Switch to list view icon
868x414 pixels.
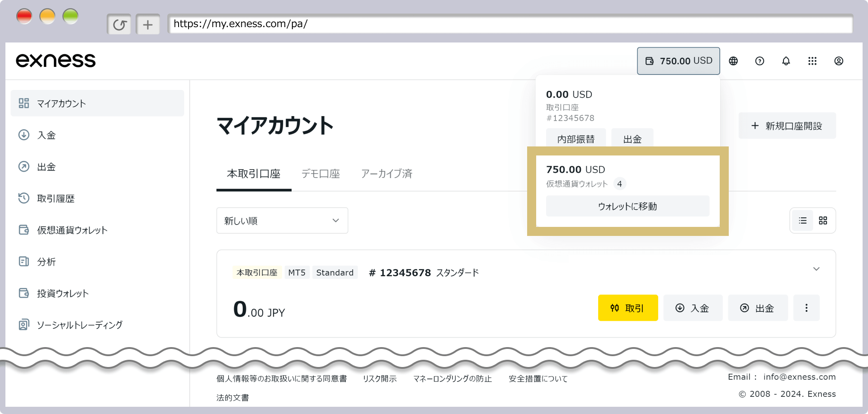[802, 221]
